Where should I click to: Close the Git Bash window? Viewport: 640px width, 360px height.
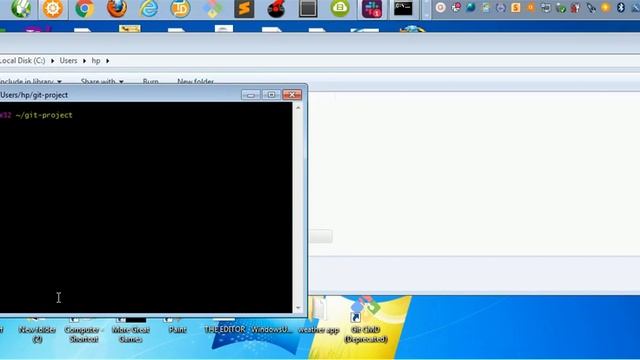point(292,95)
